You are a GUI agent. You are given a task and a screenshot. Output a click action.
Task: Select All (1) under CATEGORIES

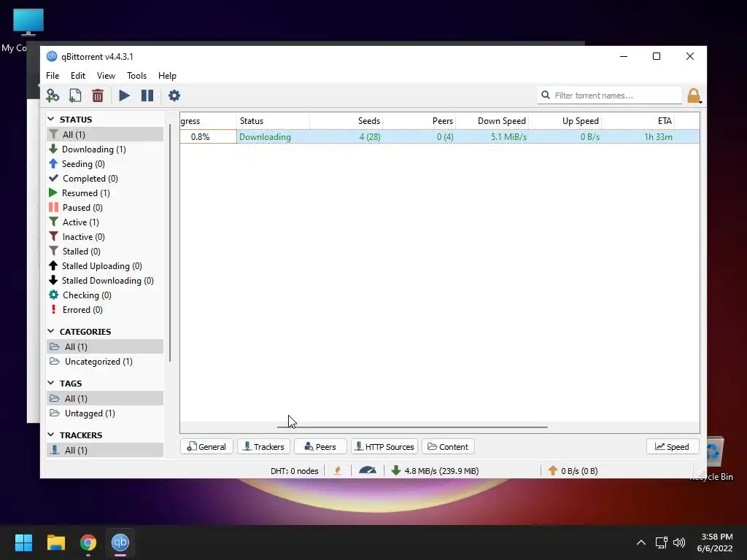[x=105, y=346]
